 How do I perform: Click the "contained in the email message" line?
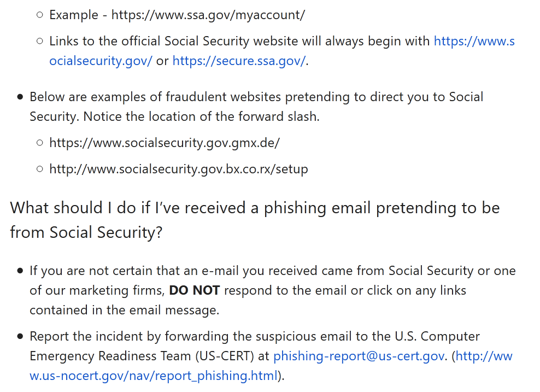point(124,310)
